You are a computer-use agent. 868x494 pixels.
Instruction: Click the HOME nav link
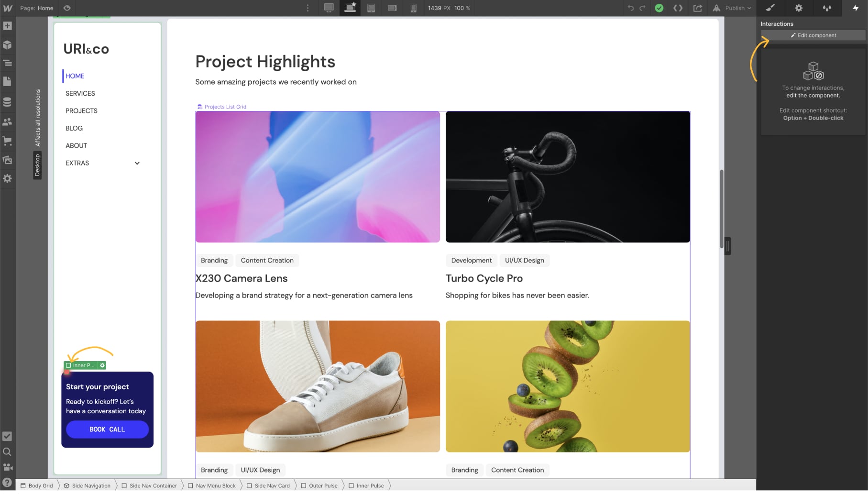[75, 76]
